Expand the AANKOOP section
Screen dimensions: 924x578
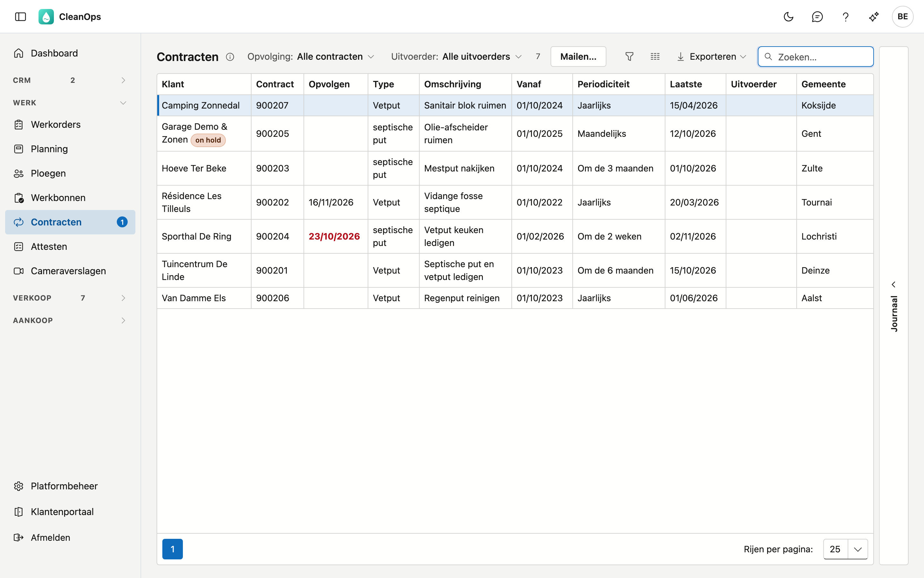pos(70,320)
